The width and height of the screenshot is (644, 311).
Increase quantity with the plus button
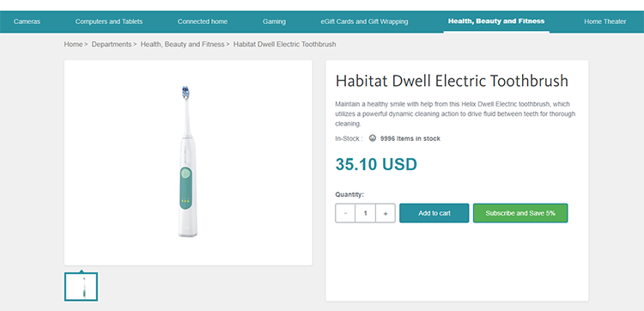[386, 213]
